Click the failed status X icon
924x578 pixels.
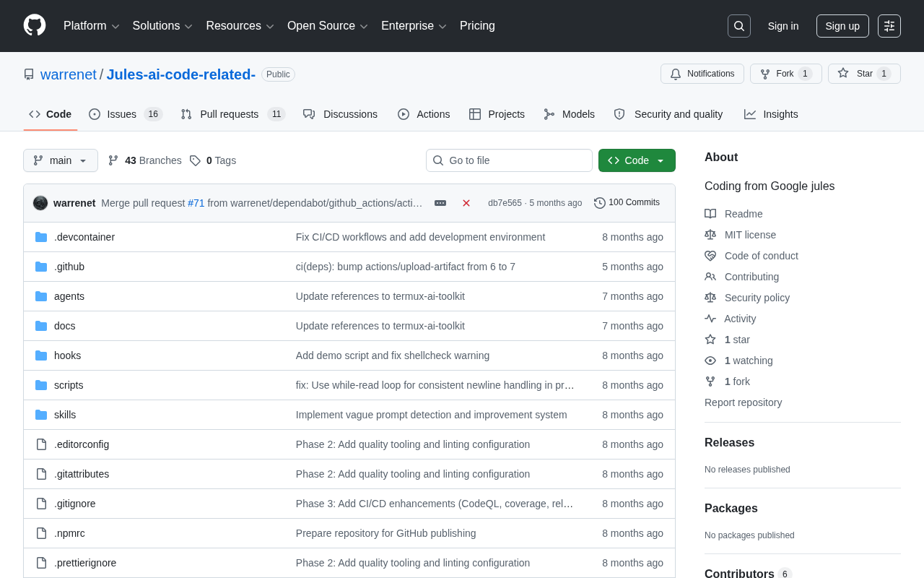coord(466,203)
